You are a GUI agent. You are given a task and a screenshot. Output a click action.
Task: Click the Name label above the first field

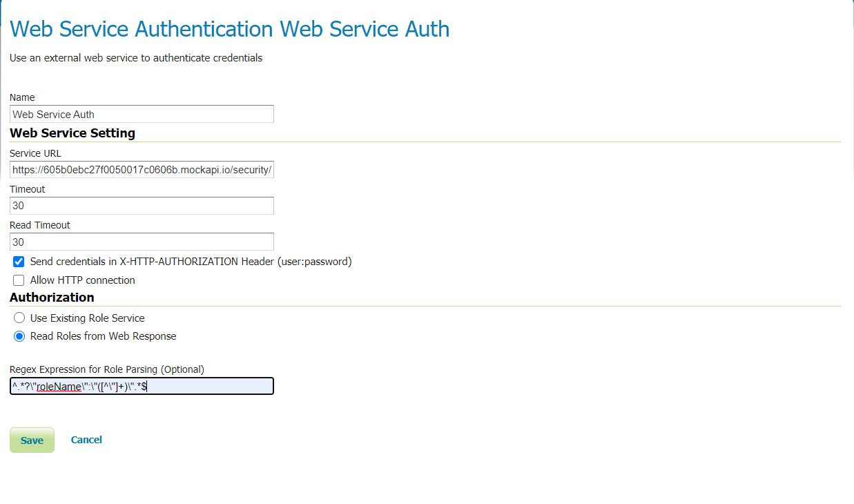click(22, 97)
